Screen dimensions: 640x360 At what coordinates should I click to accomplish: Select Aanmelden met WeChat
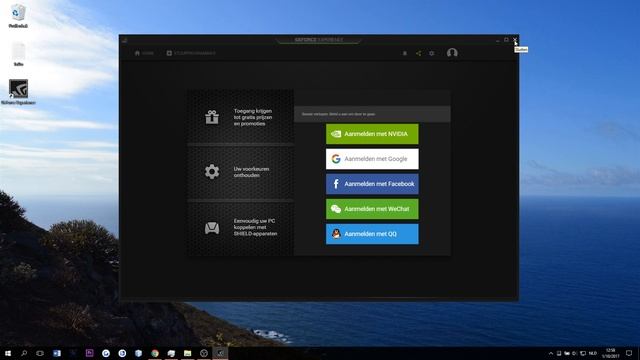tap(372, 209)
